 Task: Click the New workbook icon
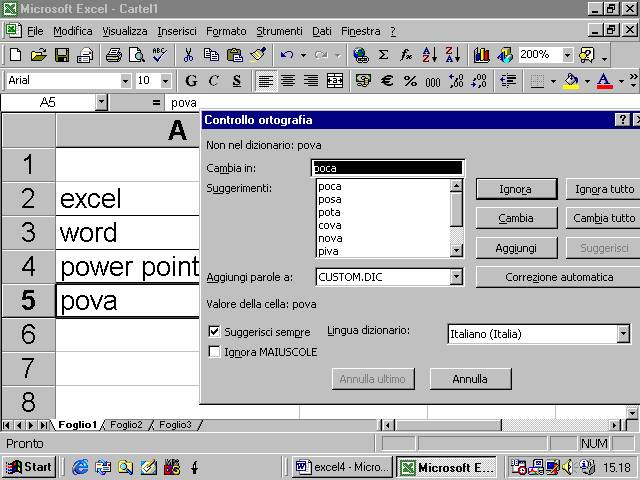coord(16,55)
